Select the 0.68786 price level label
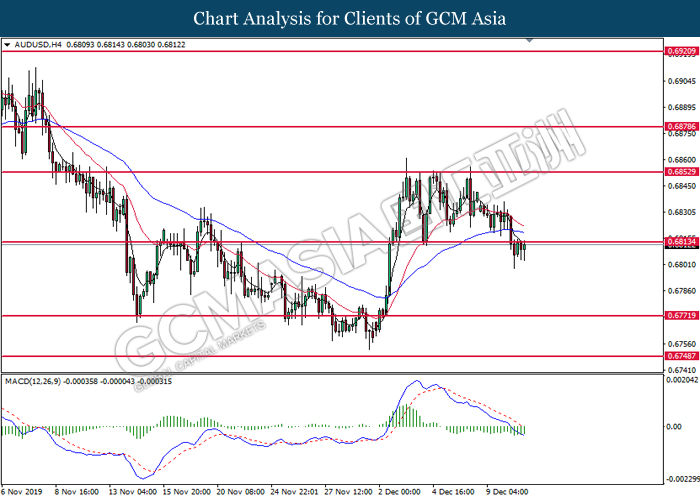The height and width of the screenshot is (500, 700). click(x=682, y=126)
